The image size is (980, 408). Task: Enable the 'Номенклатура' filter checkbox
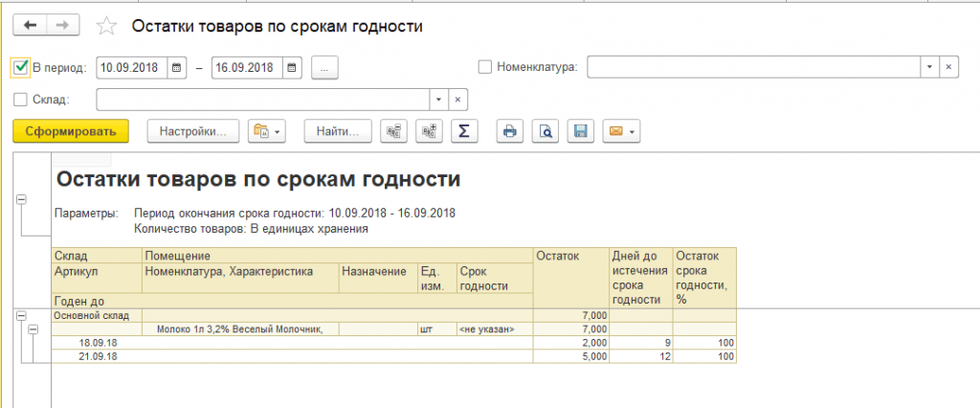click(x=485, y=67)
